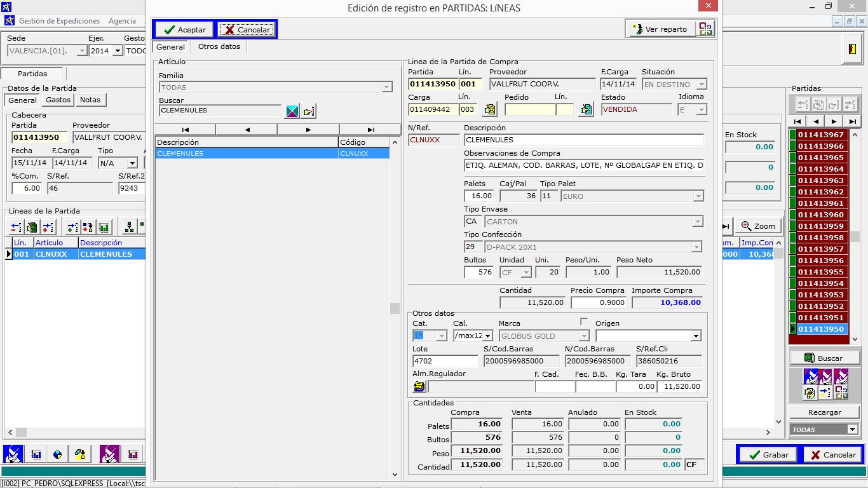Click the lookup icon beside the Carga field

click(x=489, y=109)
